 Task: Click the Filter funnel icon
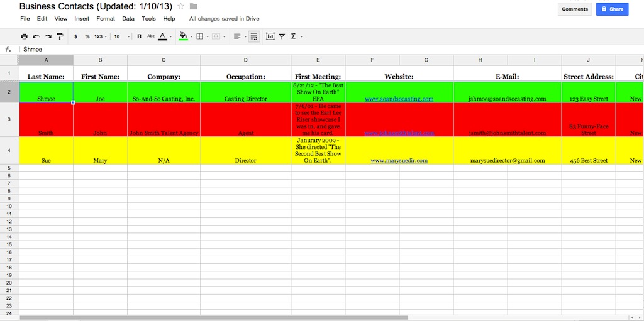click(282, 36)
